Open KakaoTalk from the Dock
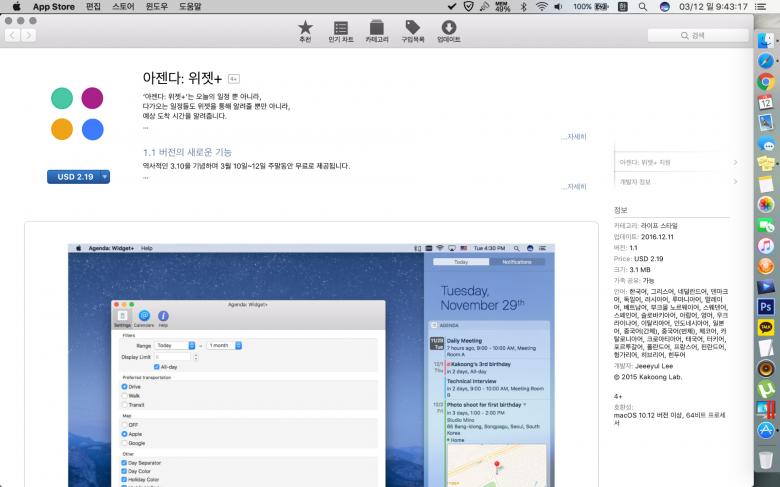Screen dimensions: 780x487 (766, 327)
